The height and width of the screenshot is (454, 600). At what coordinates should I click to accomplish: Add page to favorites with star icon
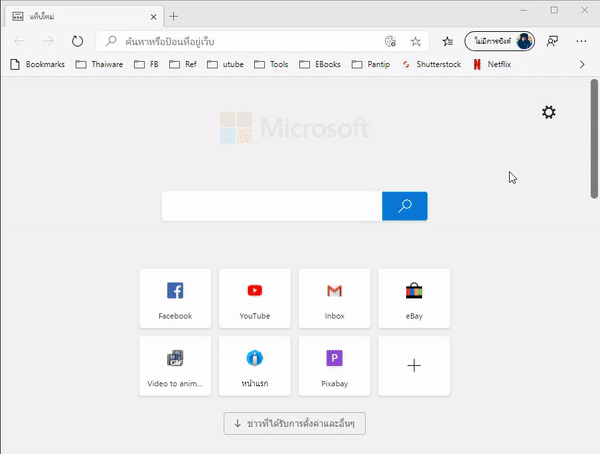tap(416, 41)
